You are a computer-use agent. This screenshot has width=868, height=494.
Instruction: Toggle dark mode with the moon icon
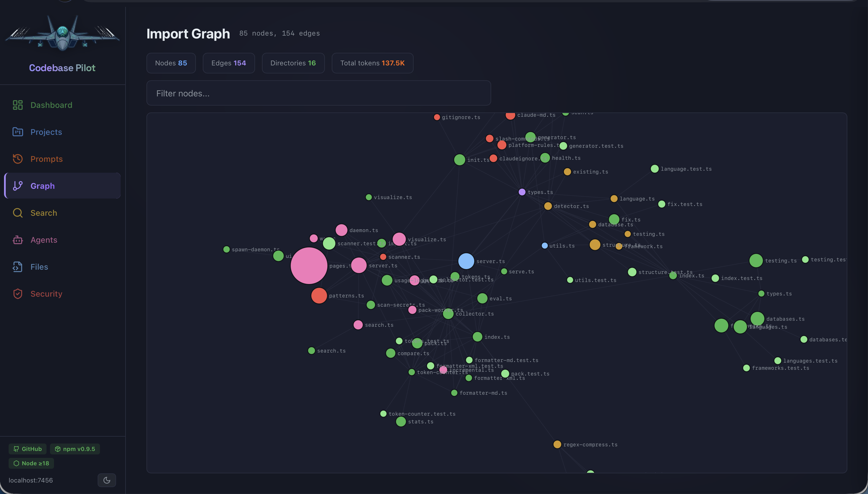[107, 480]
